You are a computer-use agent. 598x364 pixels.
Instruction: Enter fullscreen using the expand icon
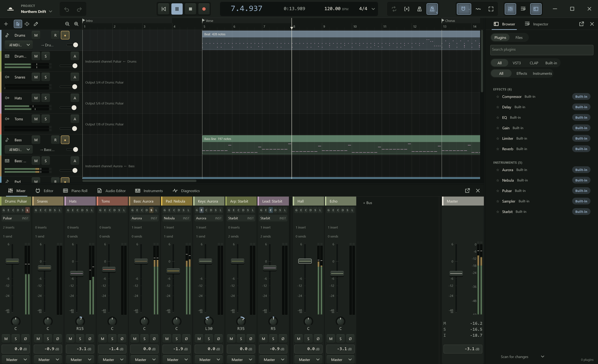tap(491, 9)
